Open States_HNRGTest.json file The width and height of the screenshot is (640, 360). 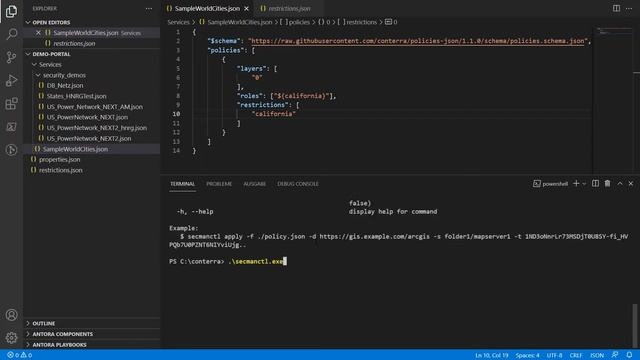[76, 96]
